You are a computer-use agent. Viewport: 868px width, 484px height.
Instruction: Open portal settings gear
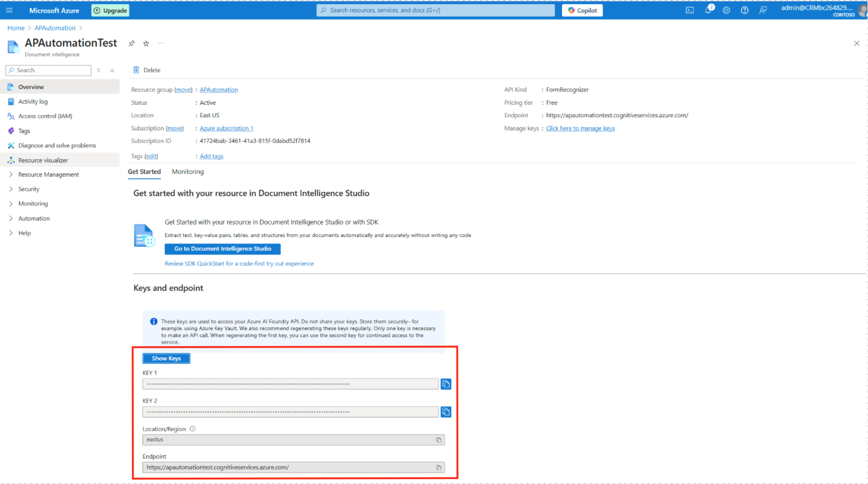(726, 10)
